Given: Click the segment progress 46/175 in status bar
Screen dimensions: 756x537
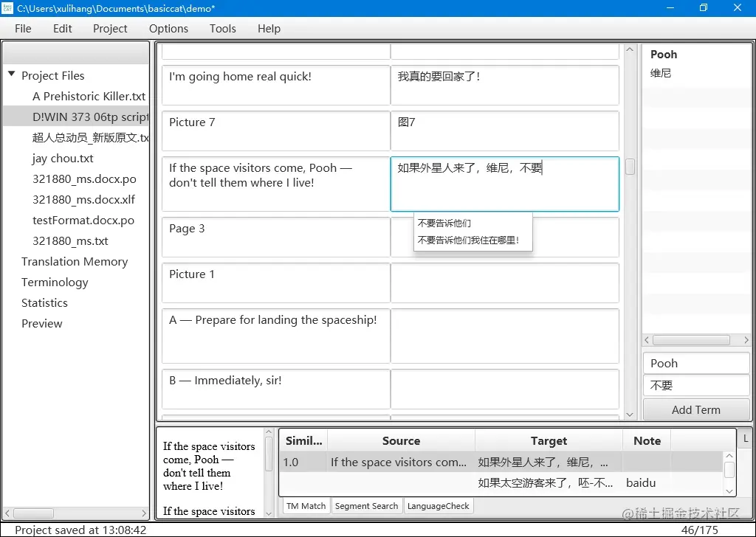Looking at the screenshot, I should 700,530.
